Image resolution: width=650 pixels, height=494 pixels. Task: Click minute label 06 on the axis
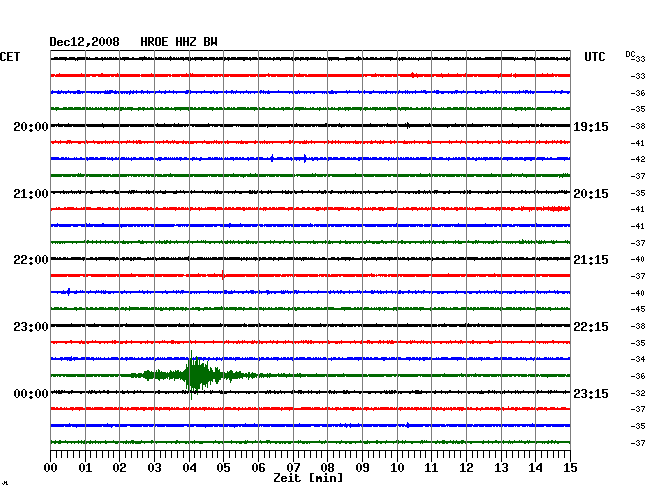(258, 468)
